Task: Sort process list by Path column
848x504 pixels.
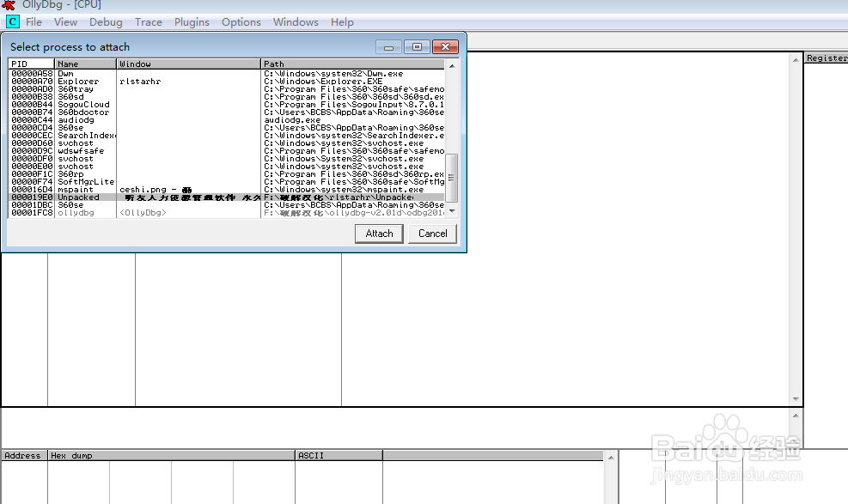Action: point(352,64)
